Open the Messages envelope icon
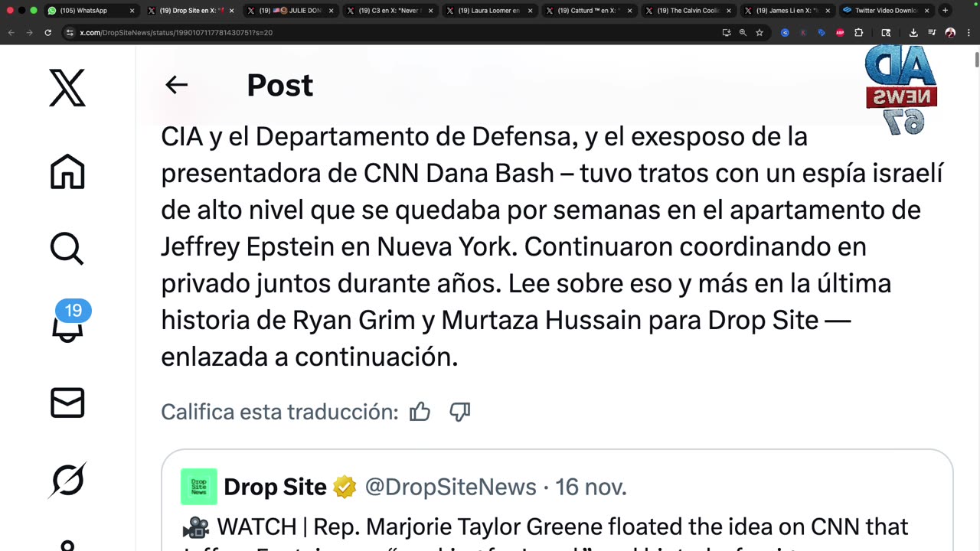This screenshot has height=551, width=980. (x=67, y=403)
